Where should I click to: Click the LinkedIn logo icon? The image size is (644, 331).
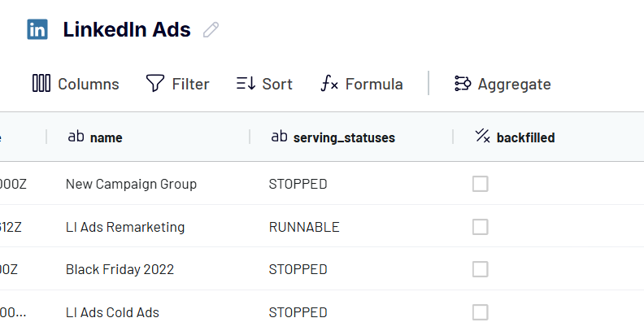pyautogui.click(x=37, y=29)
